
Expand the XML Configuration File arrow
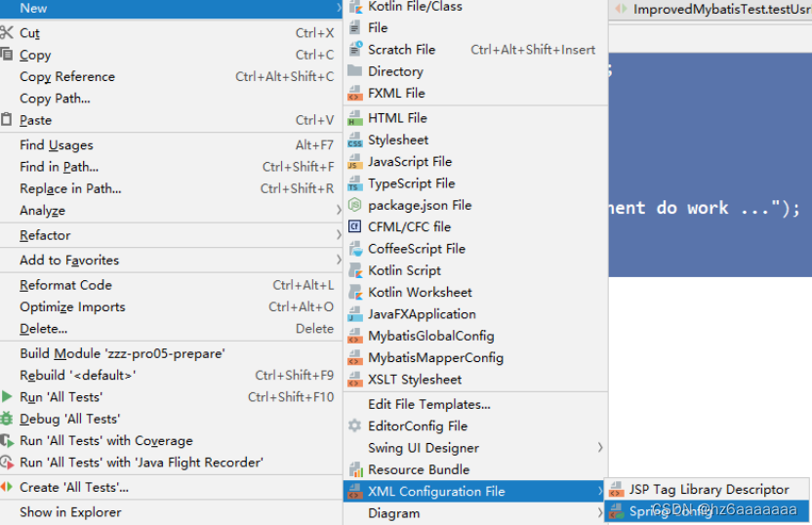[x=599, y=492]
